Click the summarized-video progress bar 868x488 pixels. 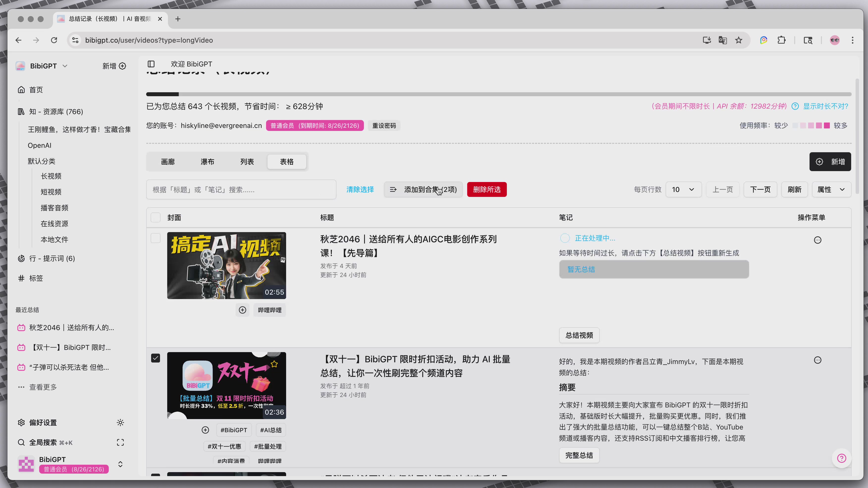(x=498, y=94)
